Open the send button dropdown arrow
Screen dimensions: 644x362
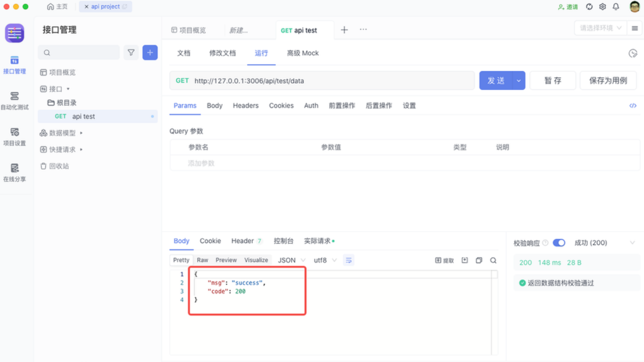point(519,81)
